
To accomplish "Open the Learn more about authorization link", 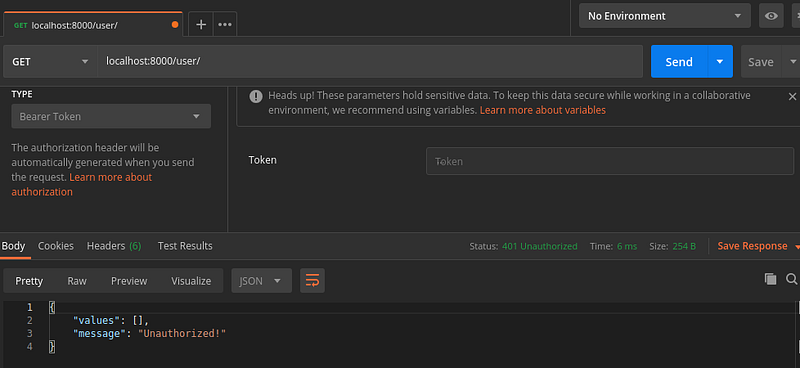I will pos(82,185).
